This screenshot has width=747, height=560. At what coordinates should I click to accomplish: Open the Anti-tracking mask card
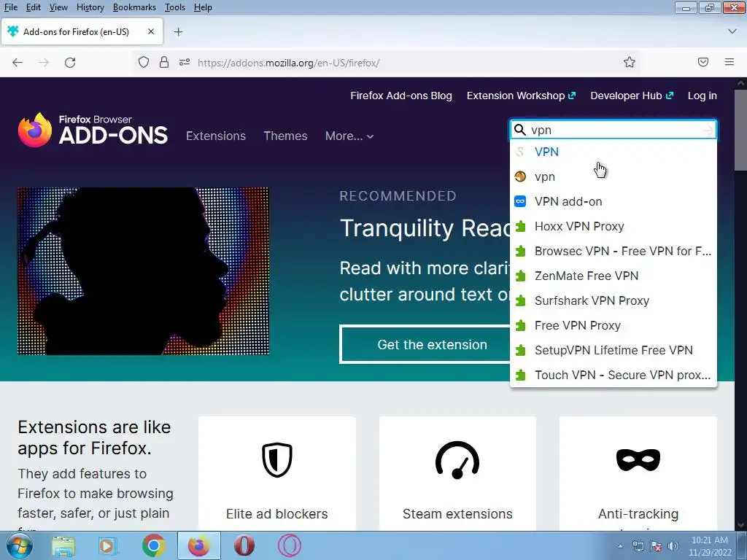click(x=638, y=473)
